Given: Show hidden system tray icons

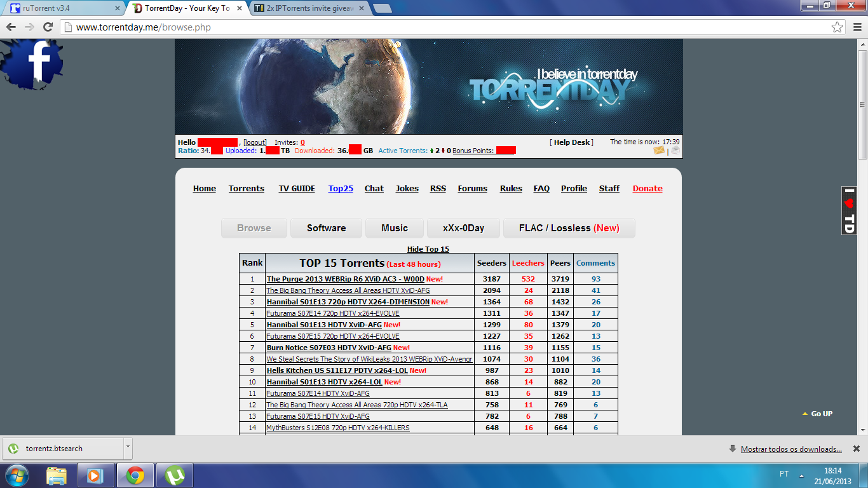Looking at the screenshot, I should [801, 475].
